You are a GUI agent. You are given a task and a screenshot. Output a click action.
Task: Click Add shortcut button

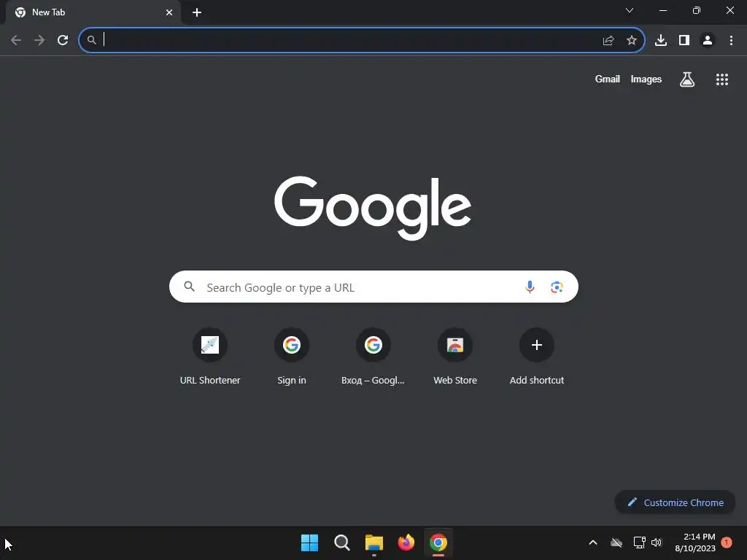[536, 357]
